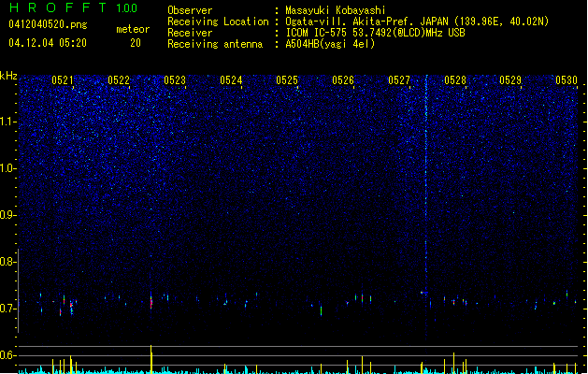Click the 0521 time marker
Viewport: 588px width, 374px height.
click(x=63, y=80)
